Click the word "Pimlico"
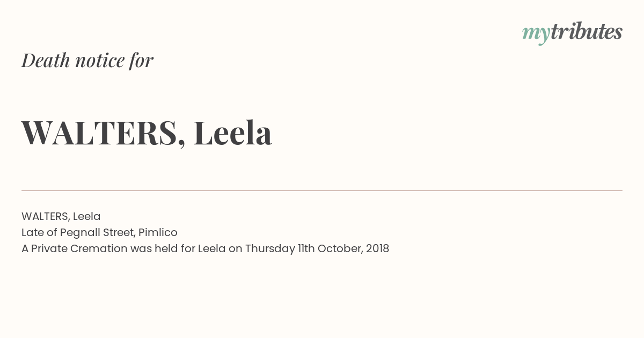Image resolution: width=644 pixels, height=338 pixels. [158, 232]
